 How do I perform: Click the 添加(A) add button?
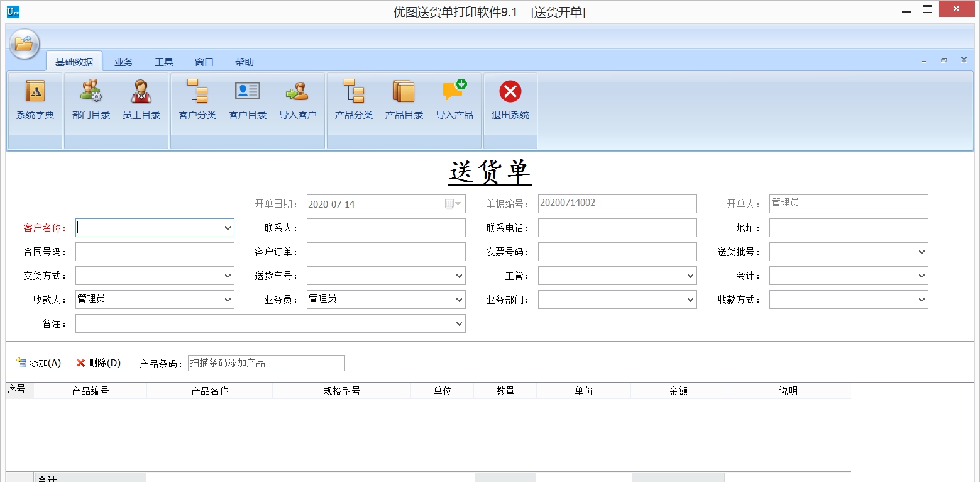coord(39,363)
